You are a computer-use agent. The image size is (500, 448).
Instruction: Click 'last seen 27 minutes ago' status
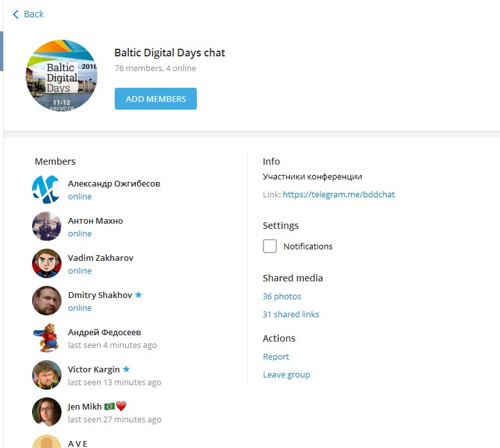point(115,419)
